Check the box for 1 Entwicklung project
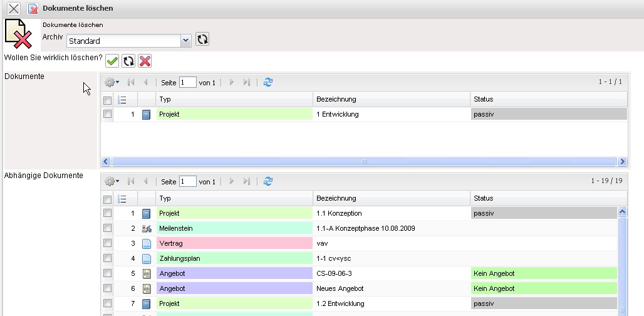This screenshot has width=644, height=316. (x=107, y=114)
